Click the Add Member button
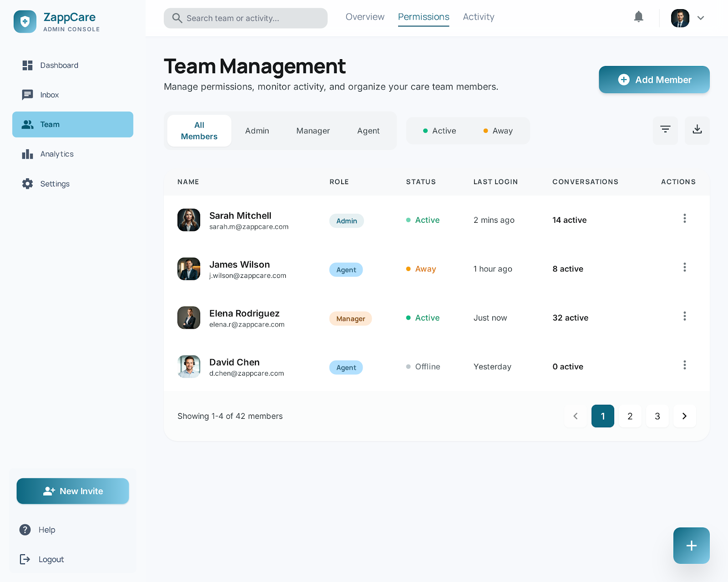 point(654,80)
